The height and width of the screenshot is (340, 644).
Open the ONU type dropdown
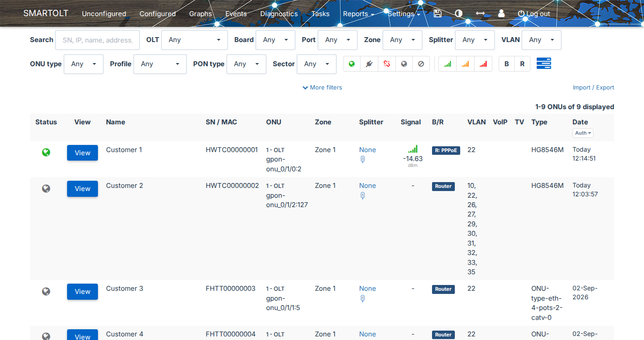(84, 64)
